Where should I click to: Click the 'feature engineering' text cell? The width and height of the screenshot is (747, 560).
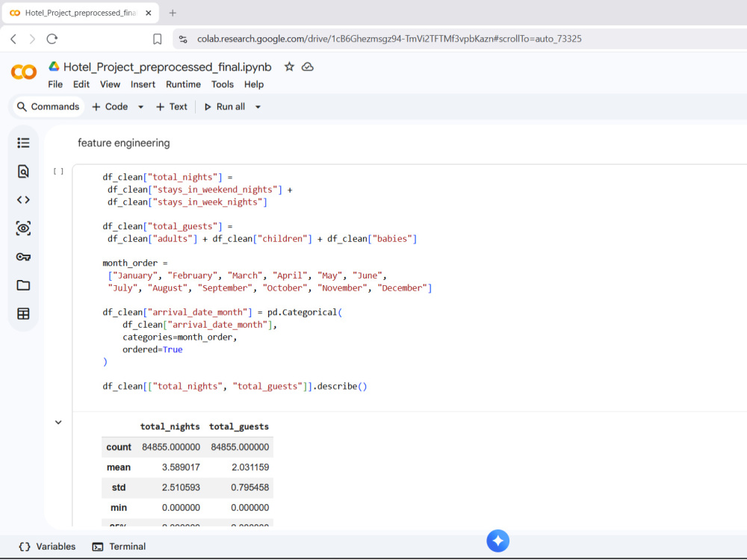coord(124,143)
